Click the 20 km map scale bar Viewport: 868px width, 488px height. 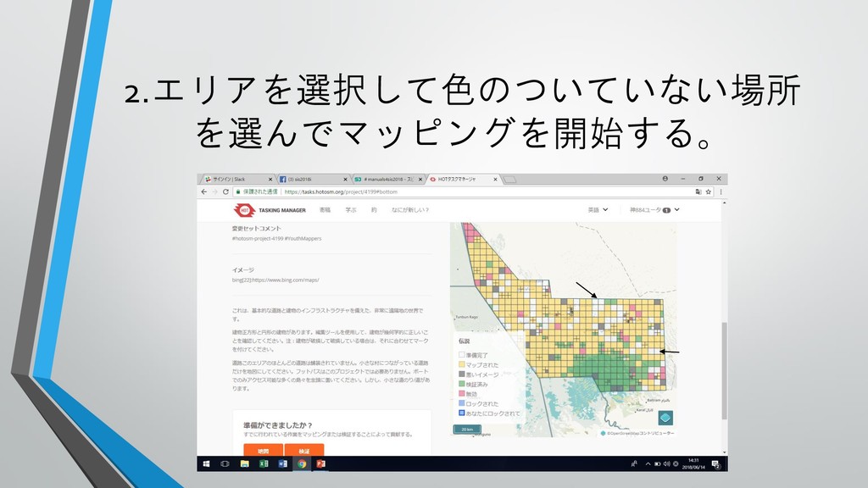pos(467,430)
